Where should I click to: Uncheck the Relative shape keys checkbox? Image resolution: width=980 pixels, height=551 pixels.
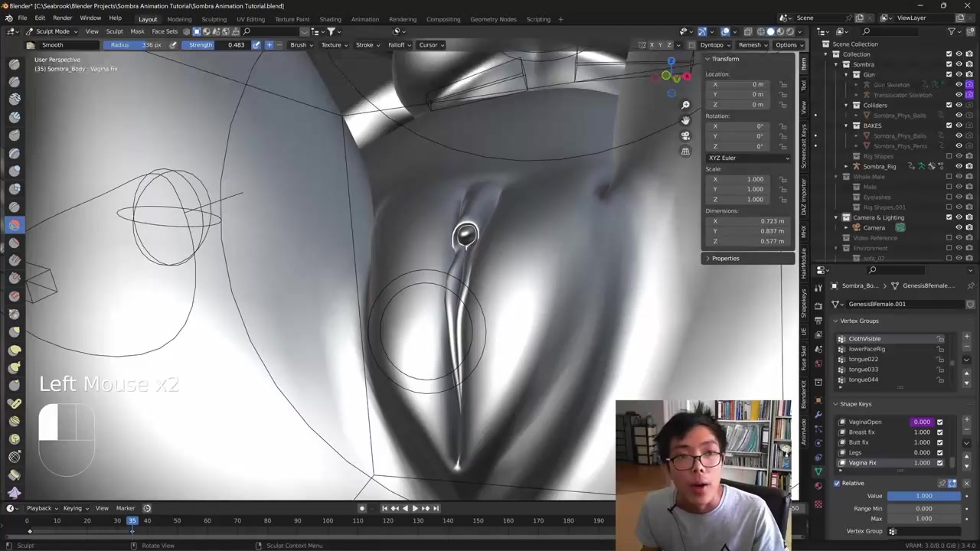click(x=837, y=483)
